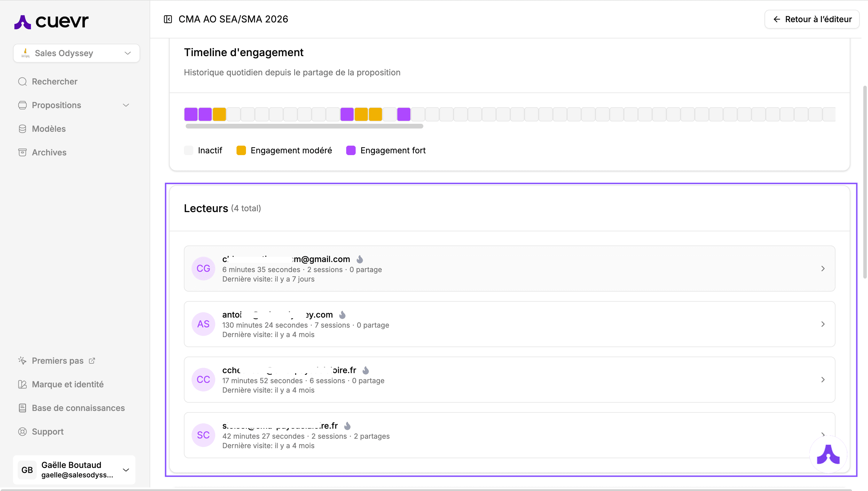868x491 pixels.
Task: Click the cuevr logo in sidebar
Action: tap(51, 22)
